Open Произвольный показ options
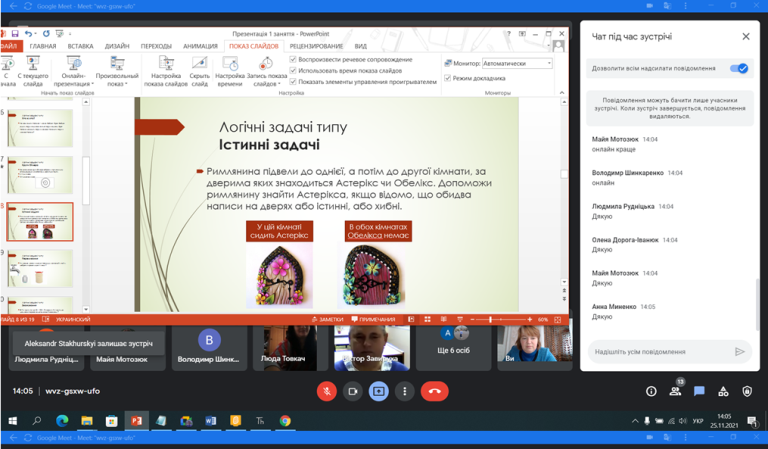The height and width of the screenshot is (449, 768). [117, 71]
